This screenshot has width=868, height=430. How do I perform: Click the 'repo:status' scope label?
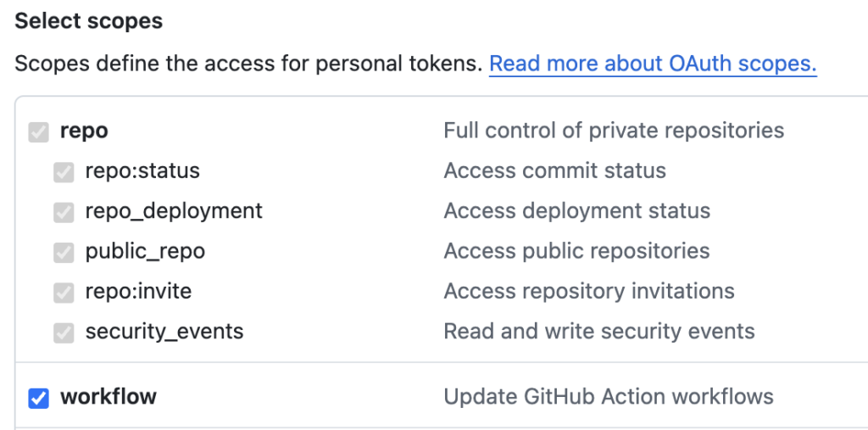click(x=142, y=171)
